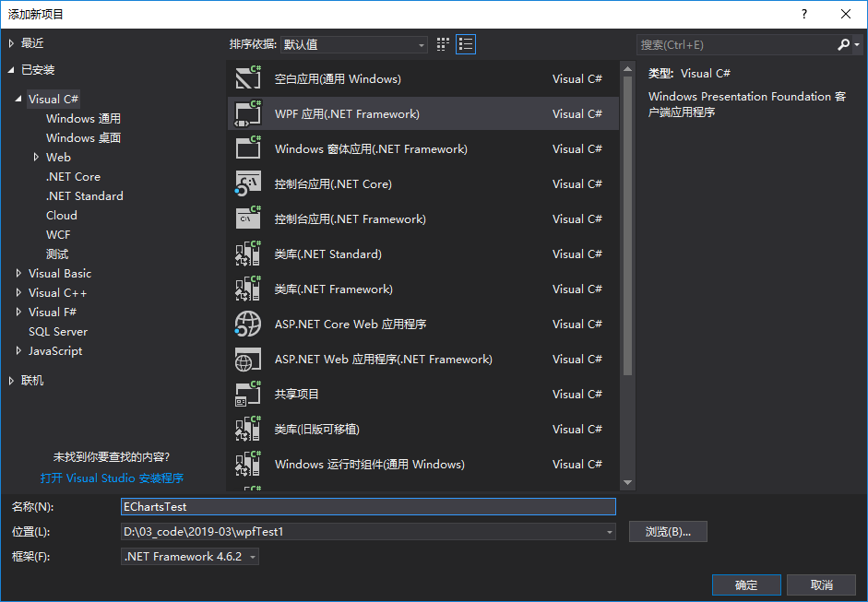Click the Blank App (通用 Windows) template icon
868x602 pixels.
[x=248, y=77]
